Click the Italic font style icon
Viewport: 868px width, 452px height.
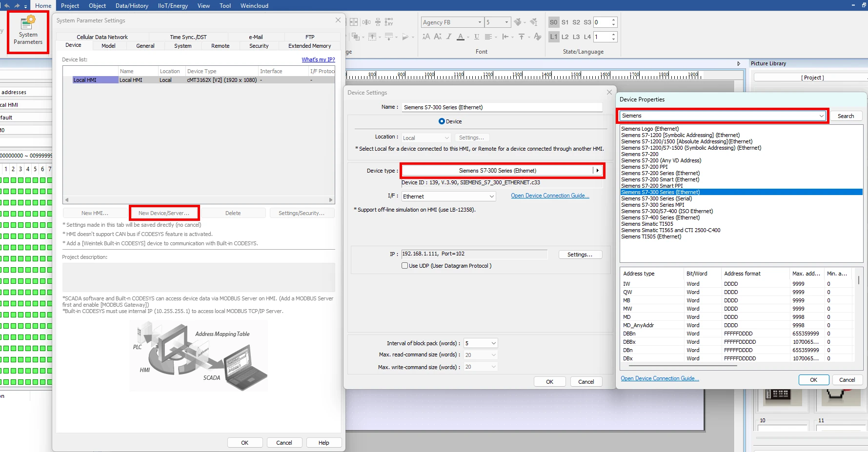click(x=449, y=37)
